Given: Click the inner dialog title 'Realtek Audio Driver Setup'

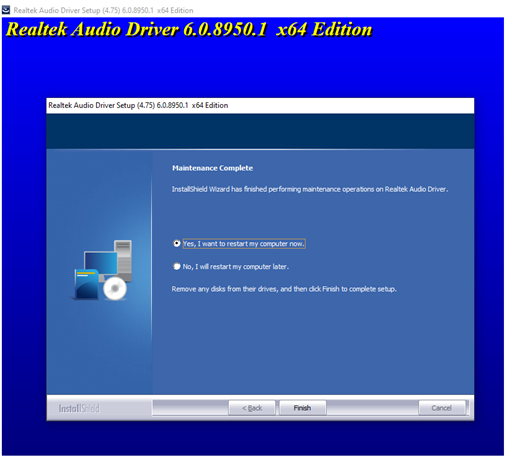Looking at the screenshot, I should click(x=138, y=105).
